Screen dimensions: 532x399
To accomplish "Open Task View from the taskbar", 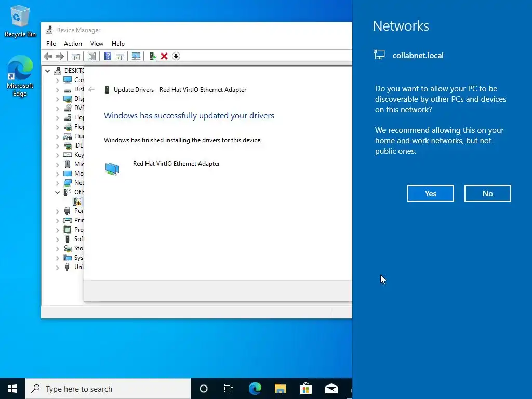I will click(x=229, y=389).
